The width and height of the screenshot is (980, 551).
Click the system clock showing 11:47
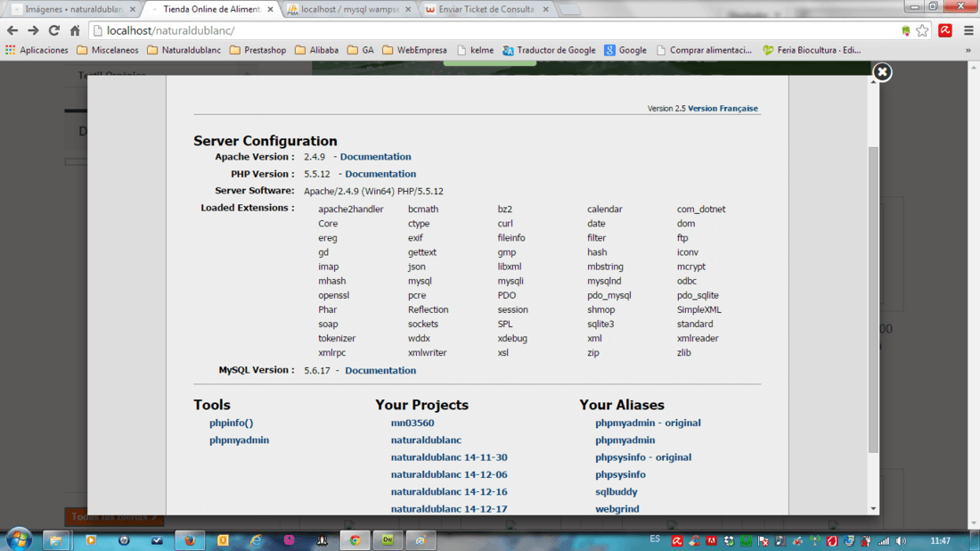click(x=940, y=541)
